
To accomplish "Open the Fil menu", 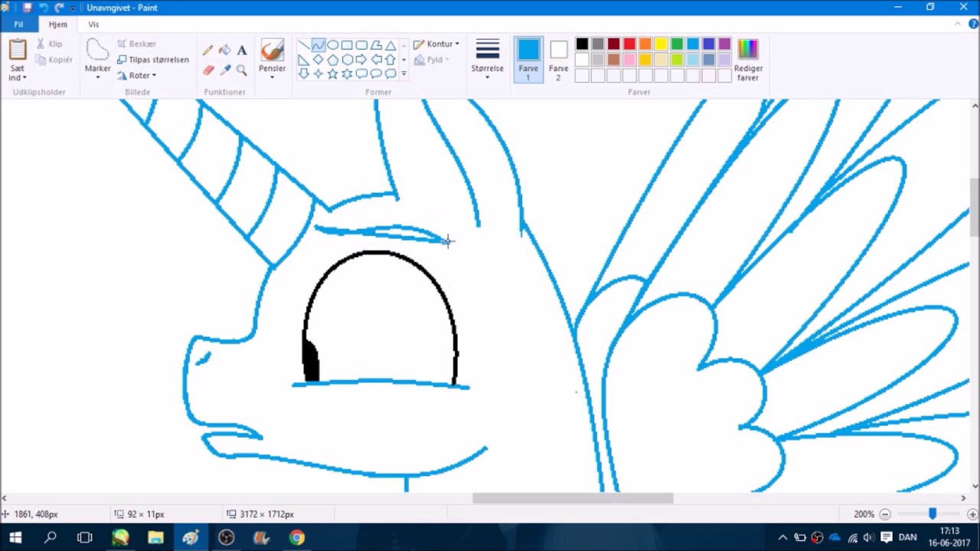I will point(18,24).
